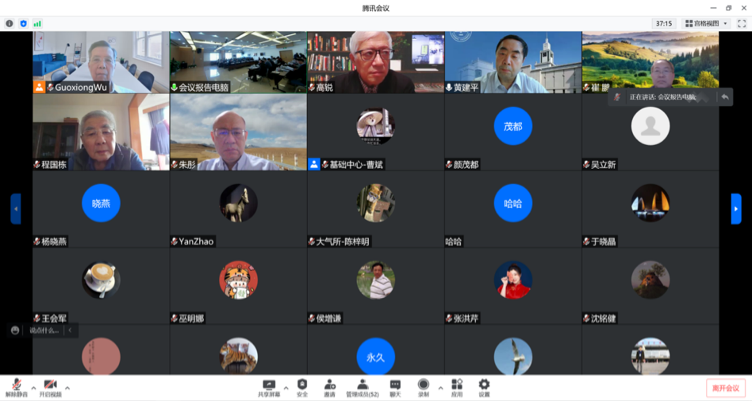Enter fullscreen with top-right expand icon
Viewport: 752px width, 401px height.
741,23
